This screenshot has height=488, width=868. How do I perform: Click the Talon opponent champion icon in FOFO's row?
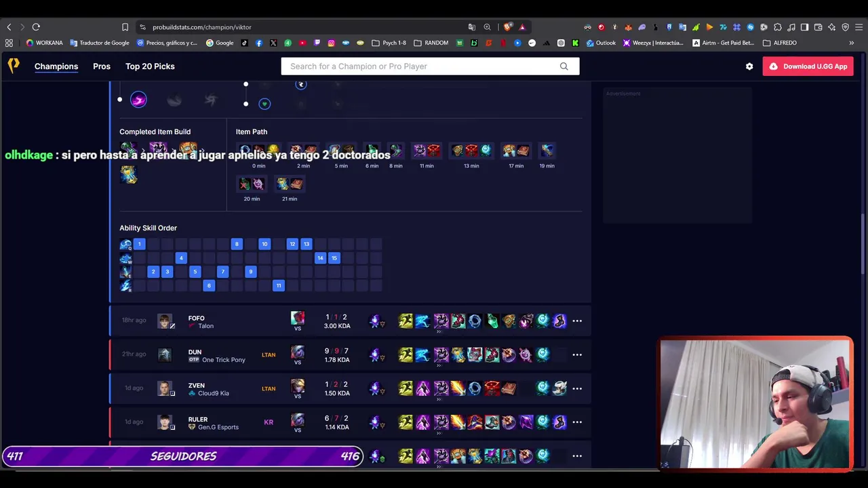point(298,318)
